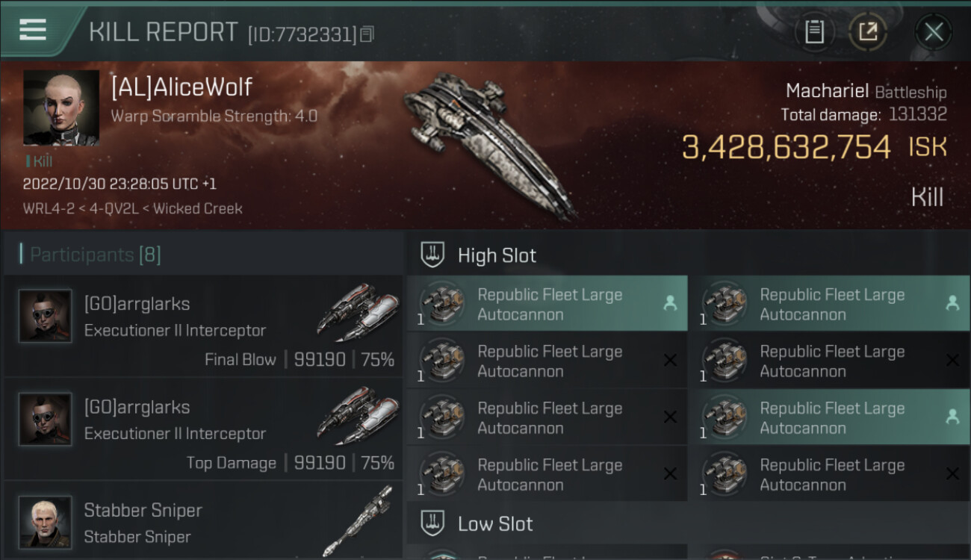The image size is (971, 560).
Task: Click the Stabber Sniper ship icon
Action: coord(357,521)
